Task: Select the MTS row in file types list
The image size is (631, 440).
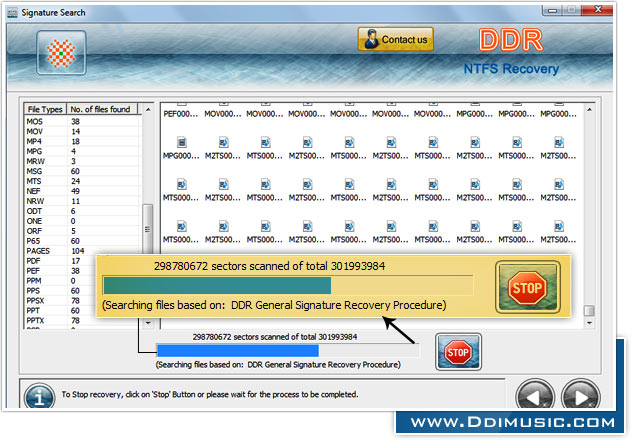Action: pyautogui.click(x=82, y=181)
